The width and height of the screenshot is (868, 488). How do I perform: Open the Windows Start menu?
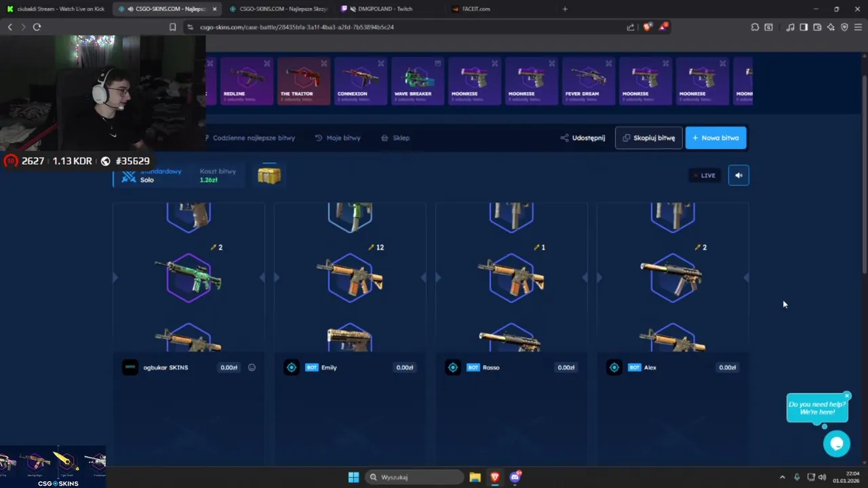353,477
